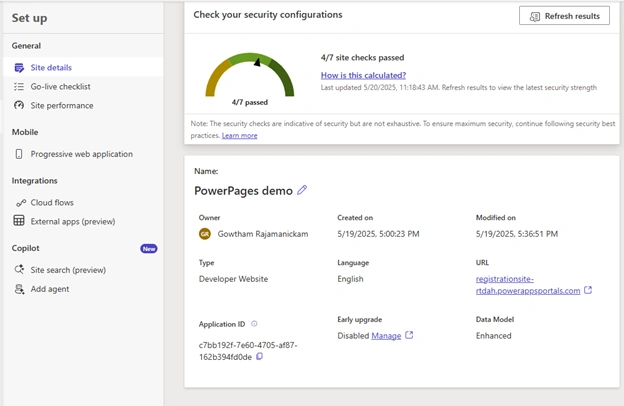
Task: Click the Go-live checklist icon
Action: tap(19, 86)
